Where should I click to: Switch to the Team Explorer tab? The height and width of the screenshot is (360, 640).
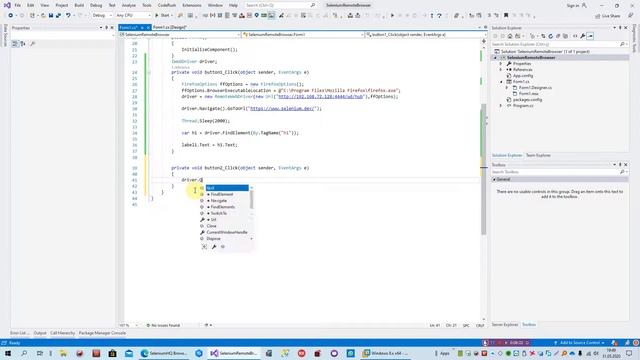coord(538,156)
